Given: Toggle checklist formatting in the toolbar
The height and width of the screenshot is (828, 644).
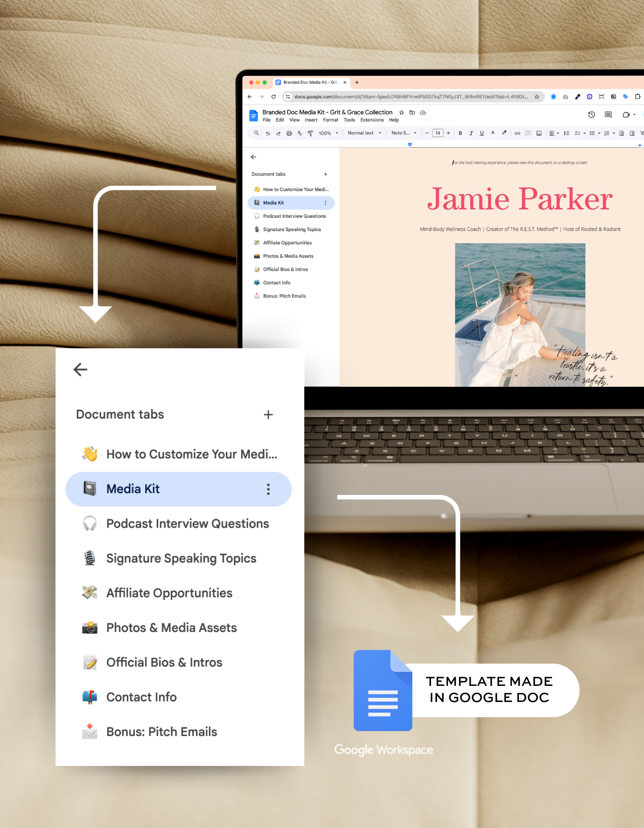Looking at the screenshot, I should click(577, 133).
